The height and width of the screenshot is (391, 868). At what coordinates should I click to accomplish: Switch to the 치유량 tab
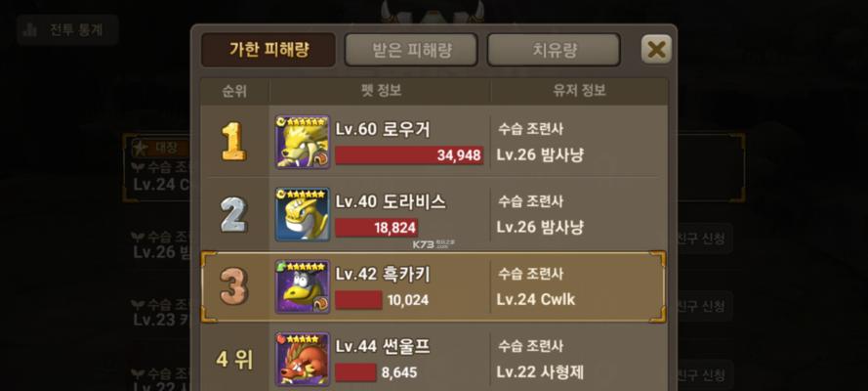point(554,50)
